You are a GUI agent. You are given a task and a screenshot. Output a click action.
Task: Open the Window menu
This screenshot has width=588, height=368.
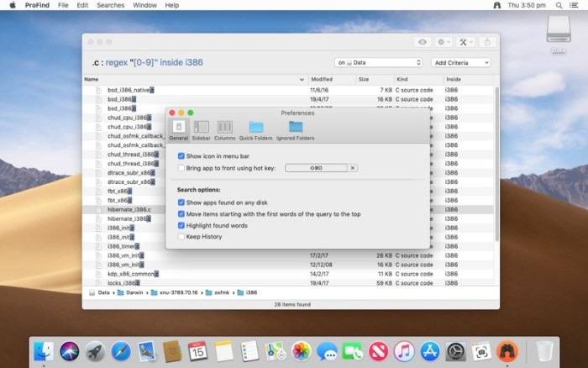pyautogui.click(x=144, y=5)
